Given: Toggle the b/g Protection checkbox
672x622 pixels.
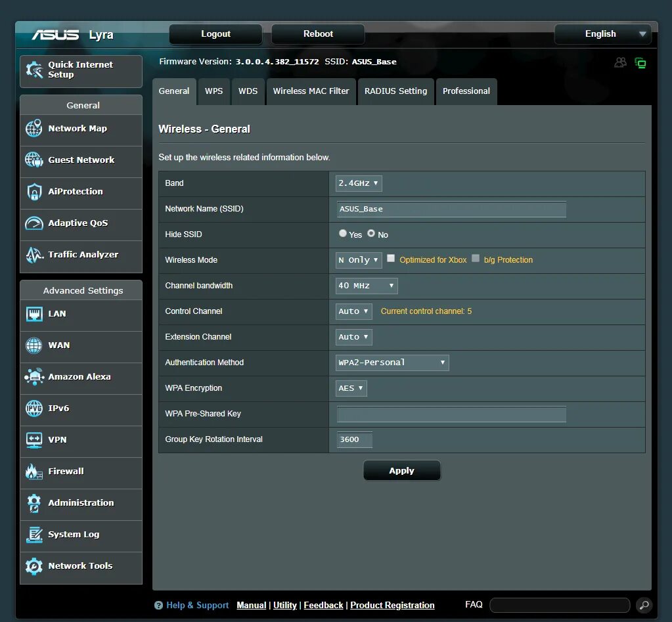Looking at the screenshot, I should tap(476, 258).
